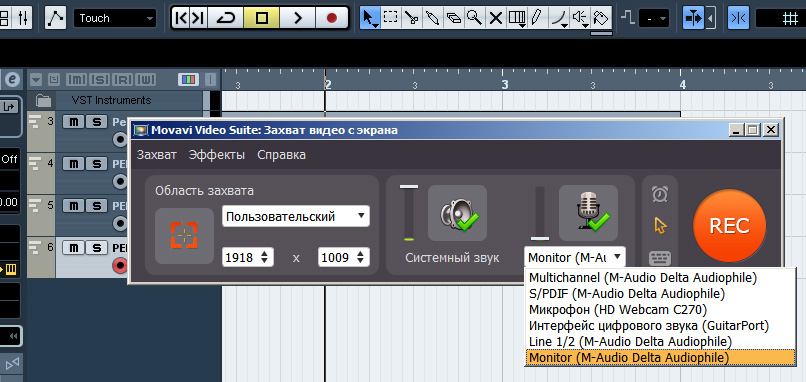Solo track 3
This screenshot has height=382, width=806.
tap(96, 121)
